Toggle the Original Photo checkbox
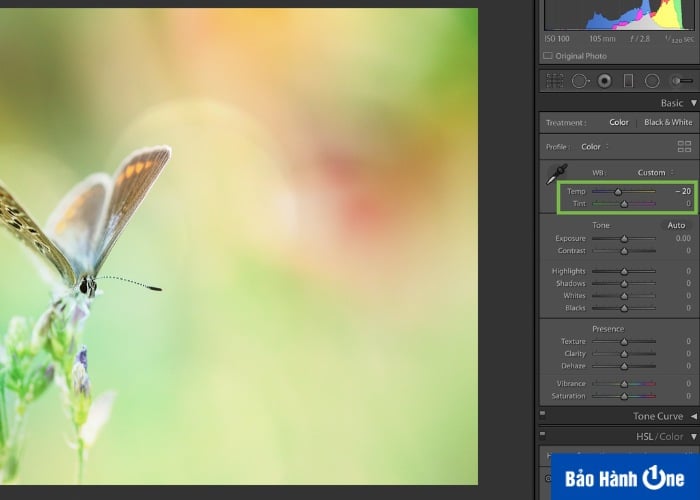Screen dimensions: 700x500 point(548,56)
